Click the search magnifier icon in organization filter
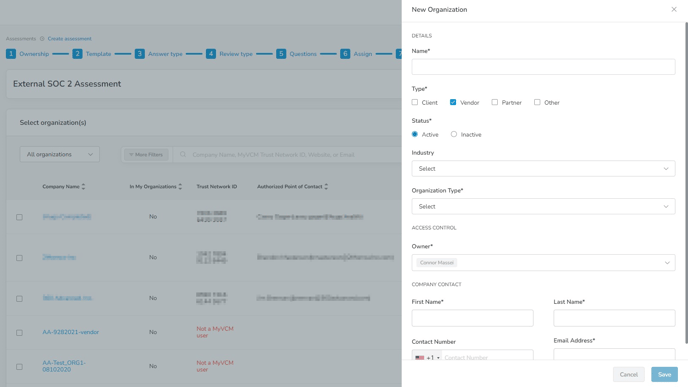The height and width of the screenshot is (387, 688). pos(183,154)
